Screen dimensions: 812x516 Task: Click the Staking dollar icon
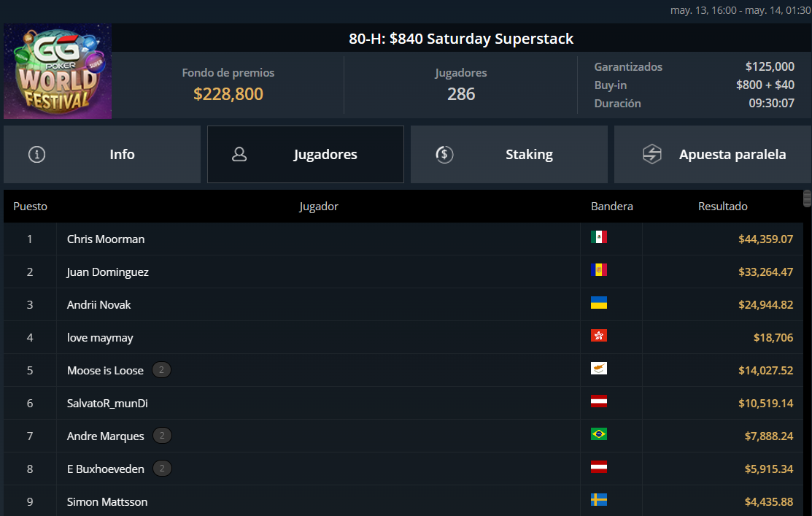click(x=444, y=155)
